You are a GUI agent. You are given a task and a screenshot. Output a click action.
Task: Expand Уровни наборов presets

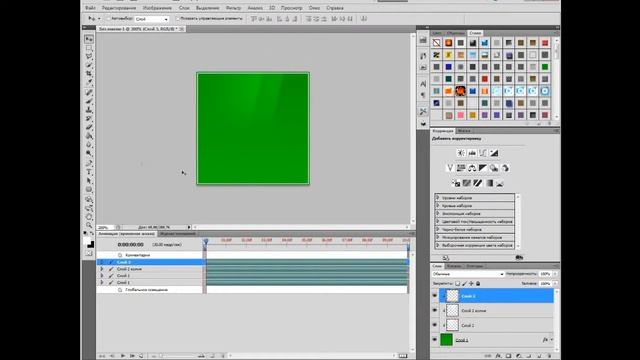(x=438, y=198)
